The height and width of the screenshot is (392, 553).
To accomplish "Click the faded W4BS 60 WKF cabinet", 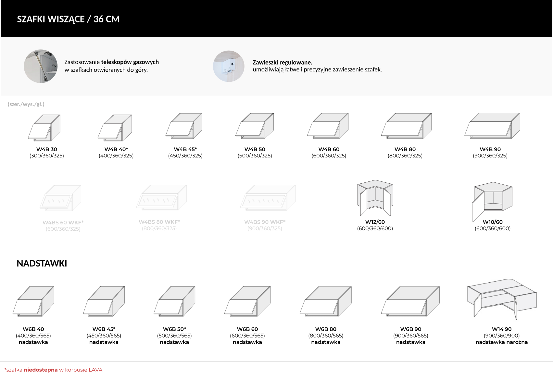I will [x=61, y=198].
